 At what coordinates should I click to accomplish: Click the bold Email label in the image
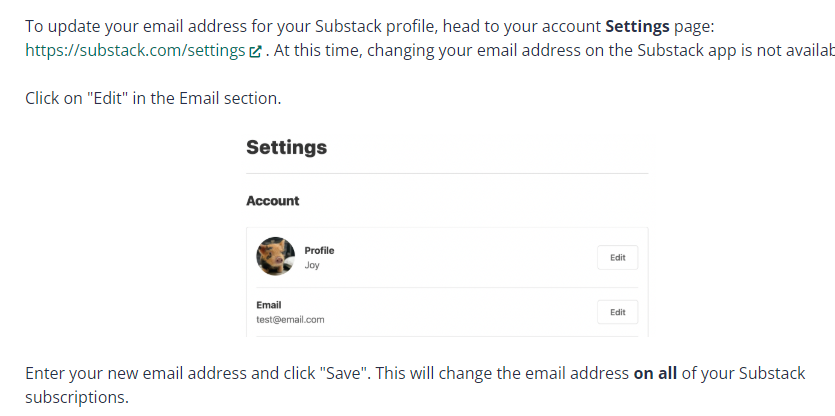tap(269, 304)
